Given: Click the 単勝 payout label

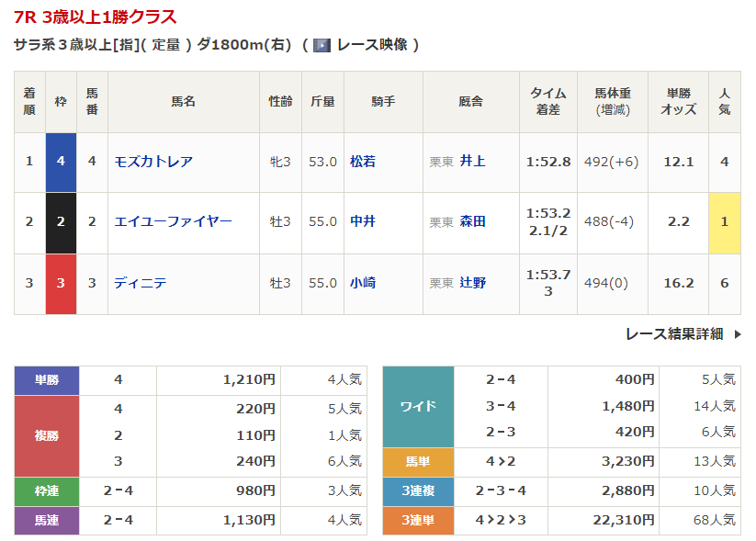Looking at the screenshot, I should click(x=47, y=379).
